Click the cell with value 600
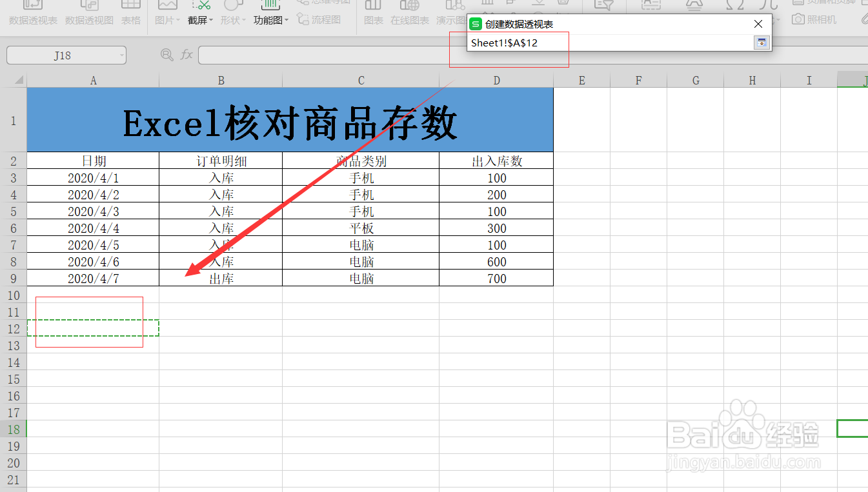The image size is (868, 492). 496,261
